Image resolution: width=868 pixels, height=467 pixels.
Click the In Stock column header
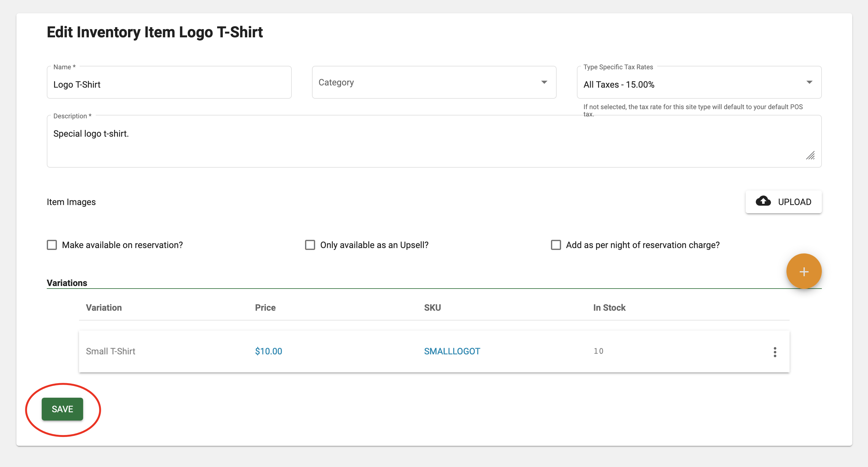click(609, 308)
